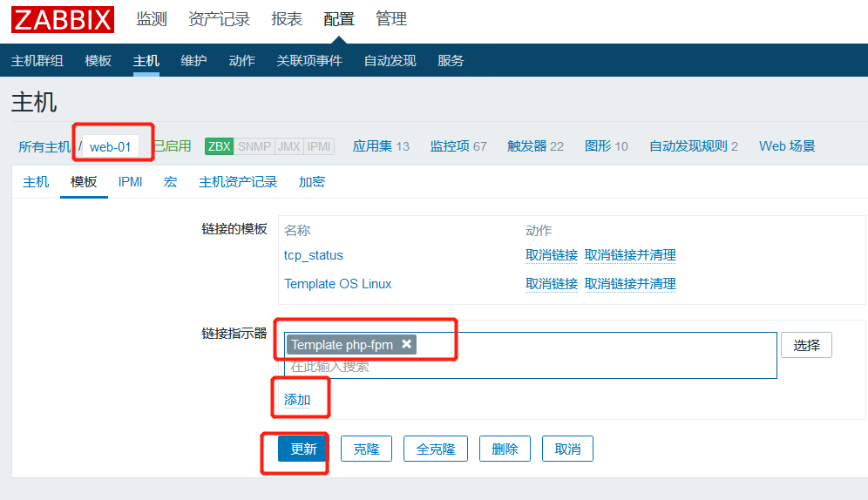Open the 监测 top menu
Screen dimensions: 868x500
pos(152,19)
